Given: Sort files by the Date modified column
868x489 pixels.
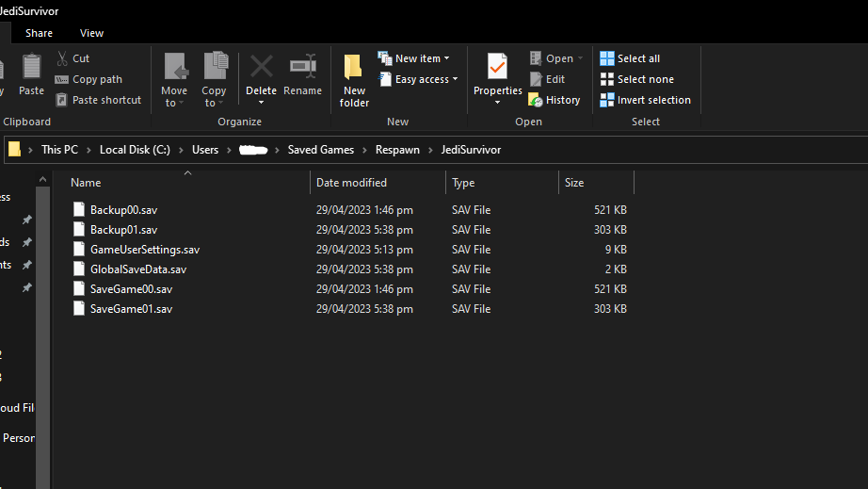Looking at the screenshot, I should (x=351, y=183).
